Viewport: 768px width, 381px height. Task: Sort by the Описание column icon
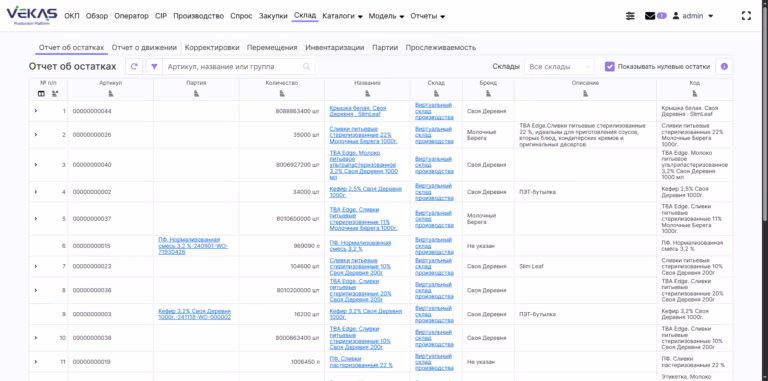pos(585,94)
